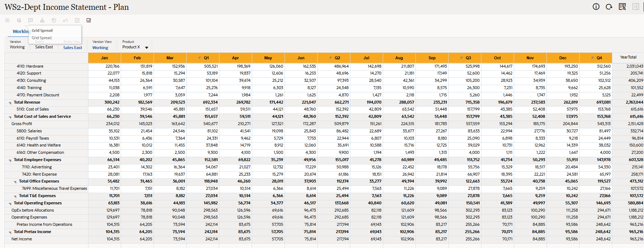This screenshot has width=644, height=248.
Task: Select the Feb column header
Action: [x=137, y=58]
